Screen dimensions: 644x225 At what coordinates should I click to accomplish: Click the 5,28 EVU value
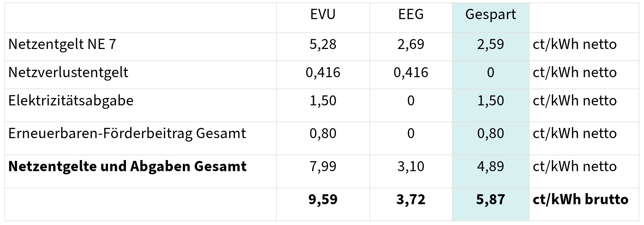tap(323, 44)
